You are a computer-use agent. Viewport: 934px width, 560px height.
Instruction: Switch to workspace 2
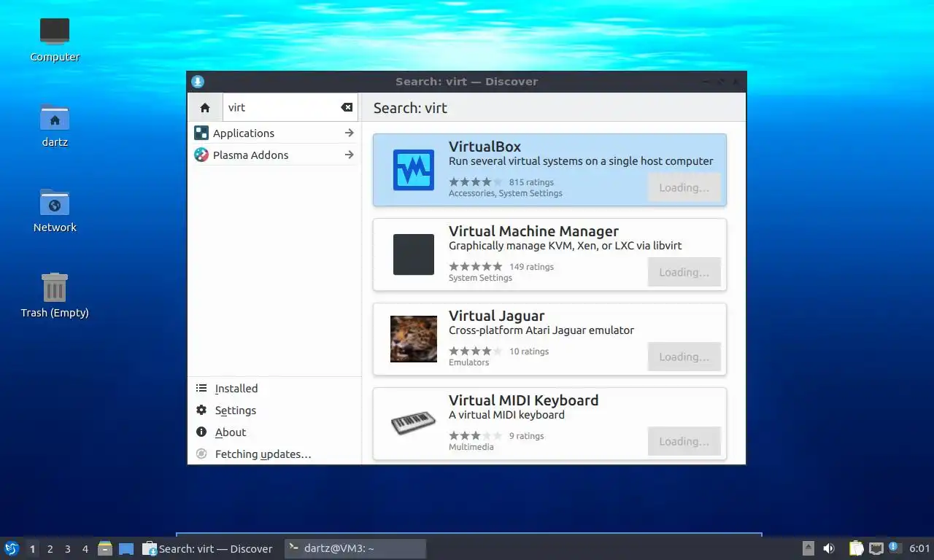click(50, 549)
